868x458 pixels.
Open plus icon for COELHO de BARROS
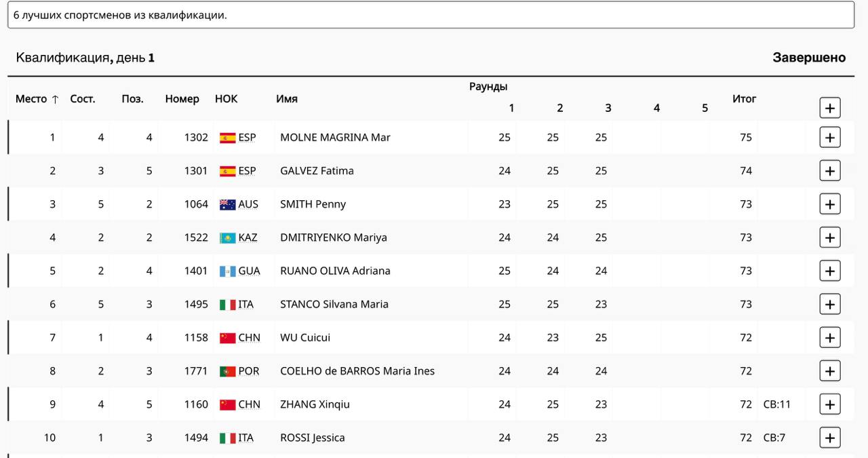point(830,370)
